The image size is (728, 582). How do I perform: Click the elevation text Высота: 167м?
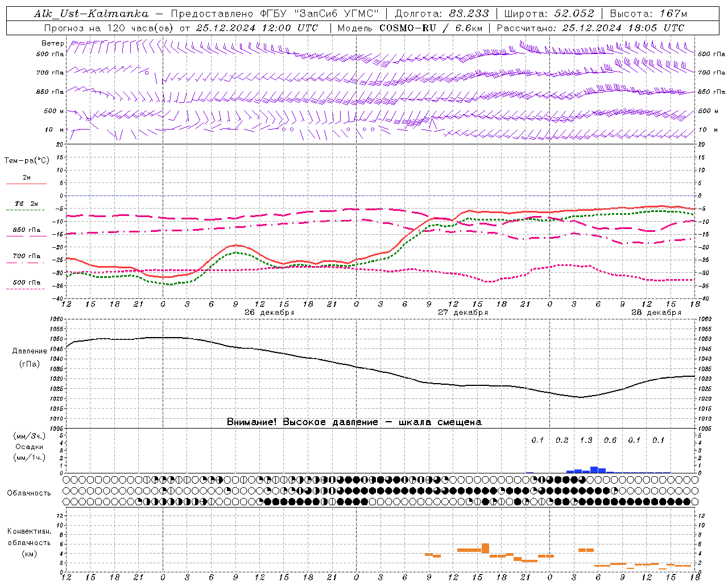(648, 14)
